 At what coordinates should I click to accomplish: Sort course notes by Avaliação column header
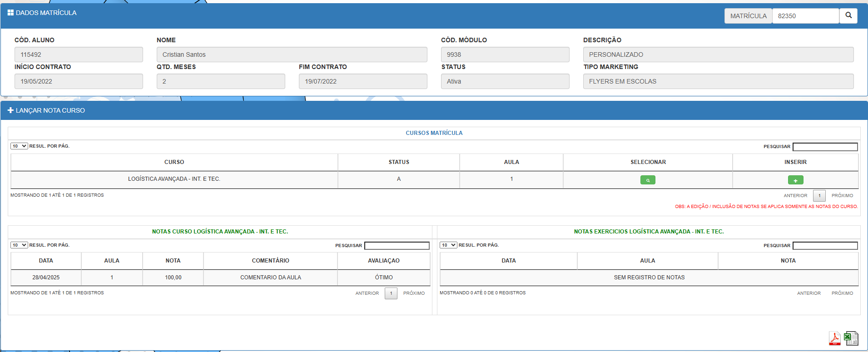pos(383,261)
